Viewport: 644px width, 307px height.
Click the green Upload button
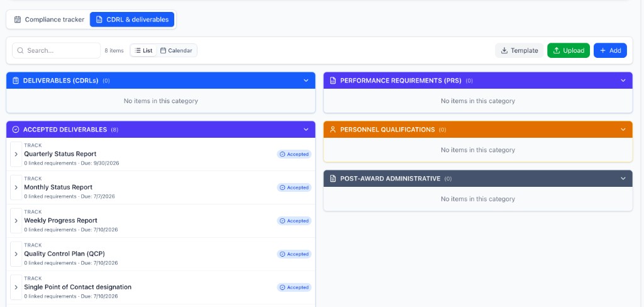tap(568, 50)
